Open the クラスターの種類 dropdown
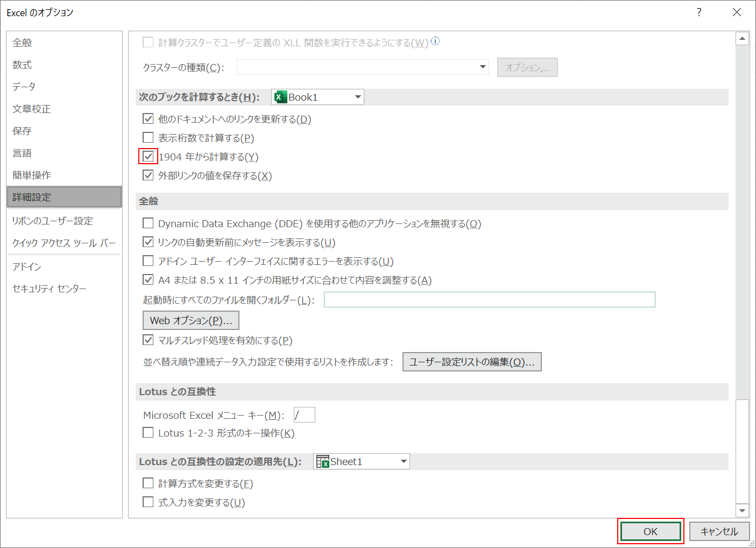The image size is (756, 548). (x=482, y=67)
